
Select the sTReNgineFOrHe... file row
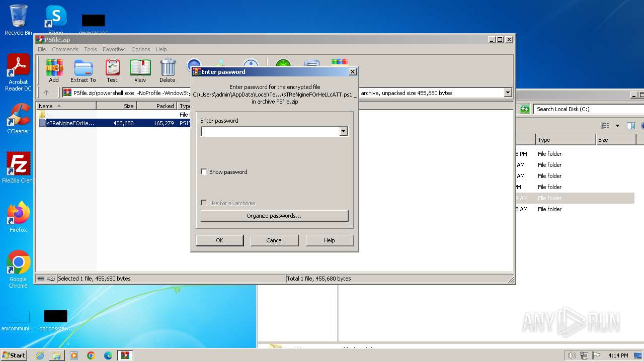coord(114,123)
